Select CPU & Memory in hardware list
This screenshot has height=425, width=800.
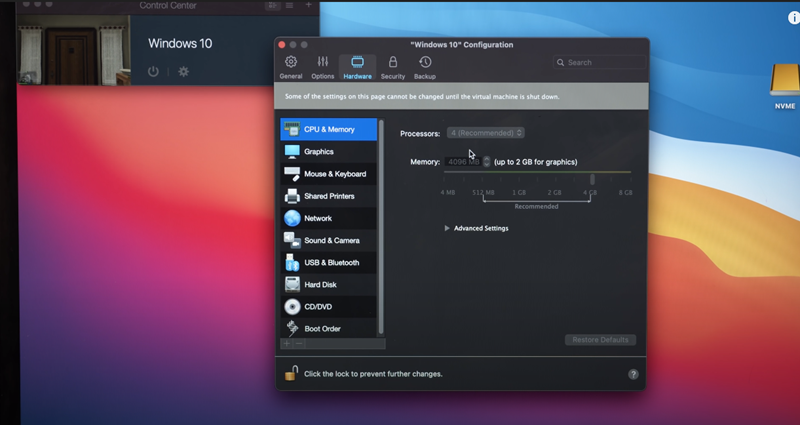tap(329, 129)
